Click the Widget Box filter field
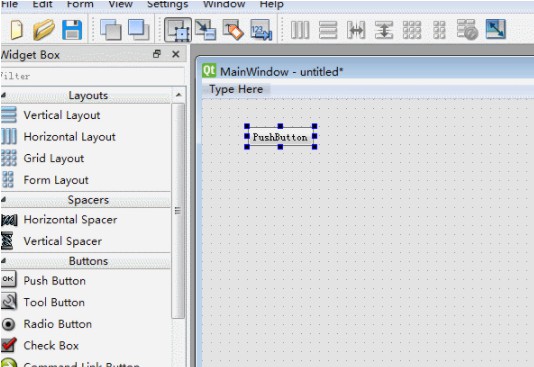This screenshot has width=534, height=367. coord(92,76)
